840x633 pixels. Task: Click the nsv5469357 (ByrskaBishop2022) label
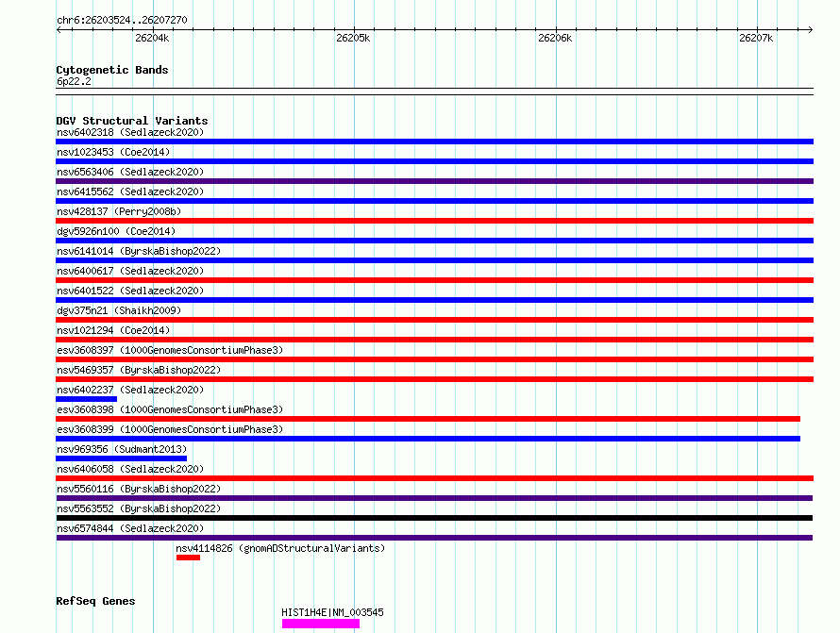139,370
